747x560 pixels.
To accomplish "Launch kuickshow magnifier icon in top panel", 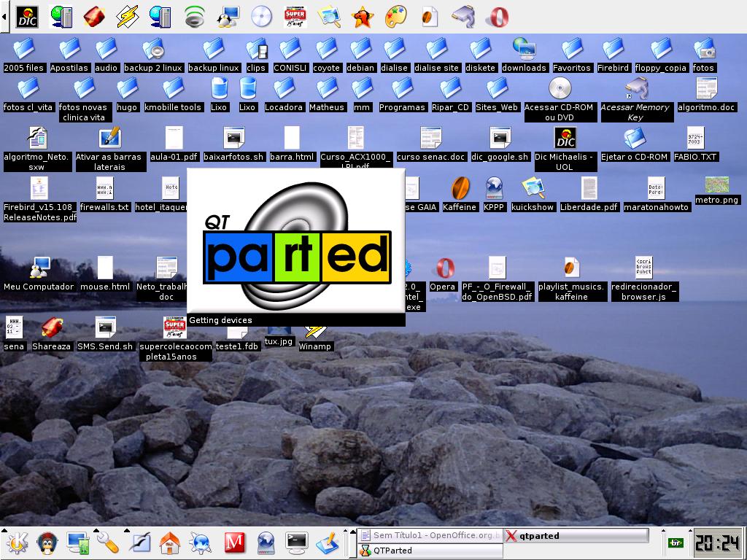I will pyautogui.click(x=329, y=17).
